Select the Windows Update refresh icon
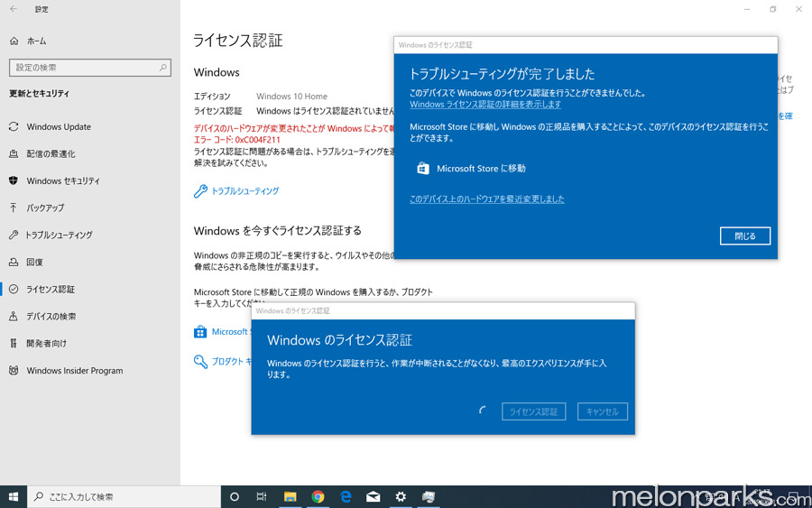Screen dimensions: 812x508 pos(14,126)
